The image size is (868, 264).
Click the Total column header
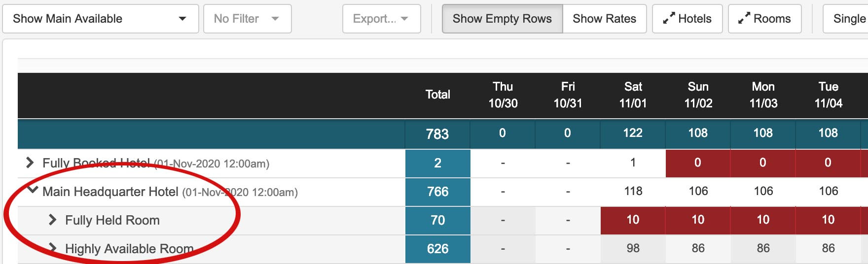click(438, 95)
